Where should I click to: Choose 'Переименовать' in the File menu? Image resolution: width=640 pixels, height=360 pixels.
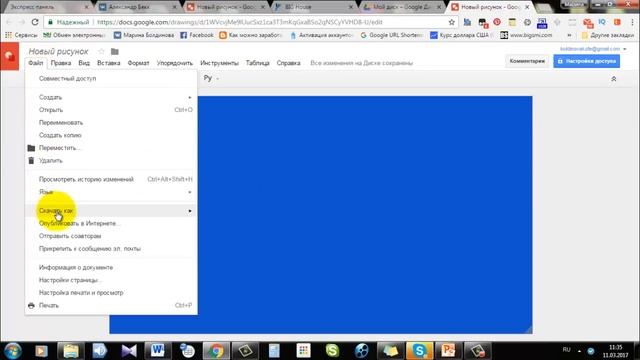[x=111, y=122]
